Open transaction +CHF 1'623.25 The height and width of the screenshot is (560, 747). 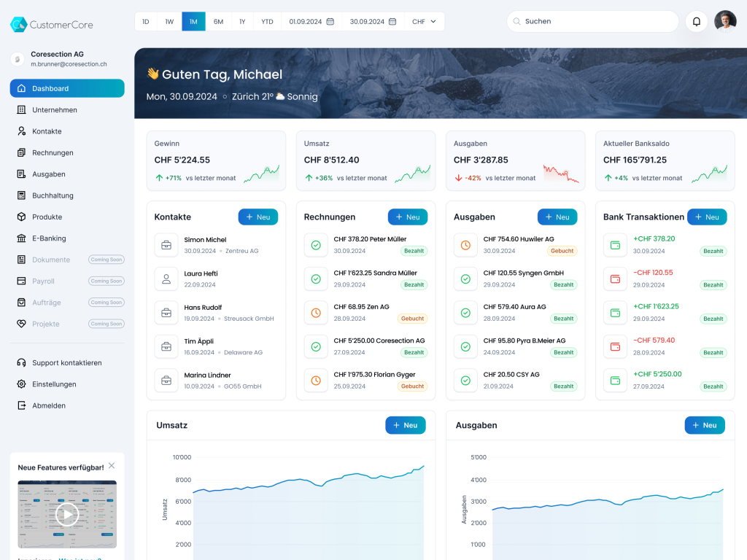click(x=665, y=313)
